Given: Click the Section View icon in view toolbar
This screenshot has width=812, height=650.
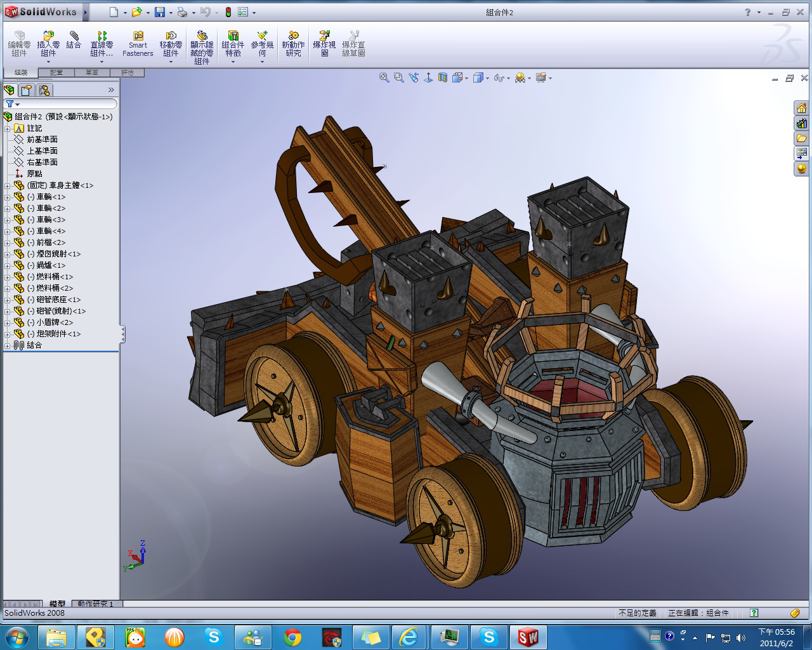Looking at the screenshot, I should [443, 77].
